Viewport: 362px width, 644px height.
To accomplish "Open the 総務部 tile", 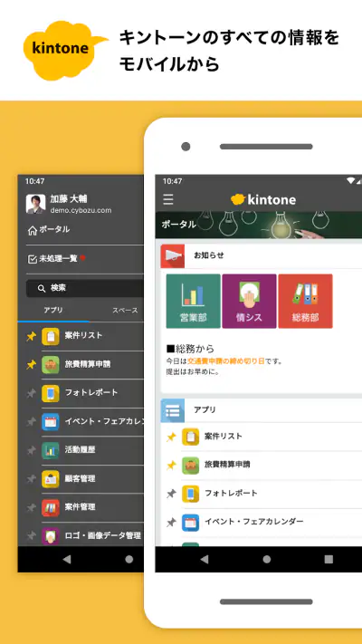I will (x=305, y=301).
